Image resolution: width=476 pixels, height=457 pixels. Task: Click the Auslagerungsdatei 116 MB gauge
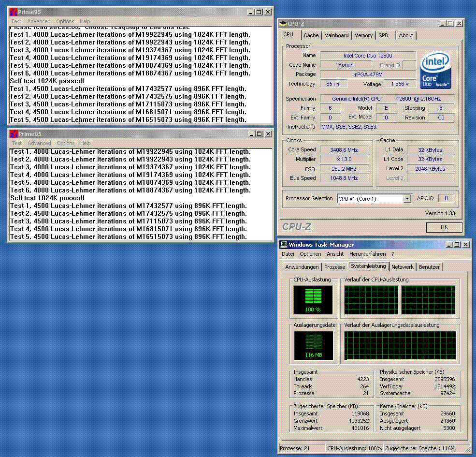313,345
